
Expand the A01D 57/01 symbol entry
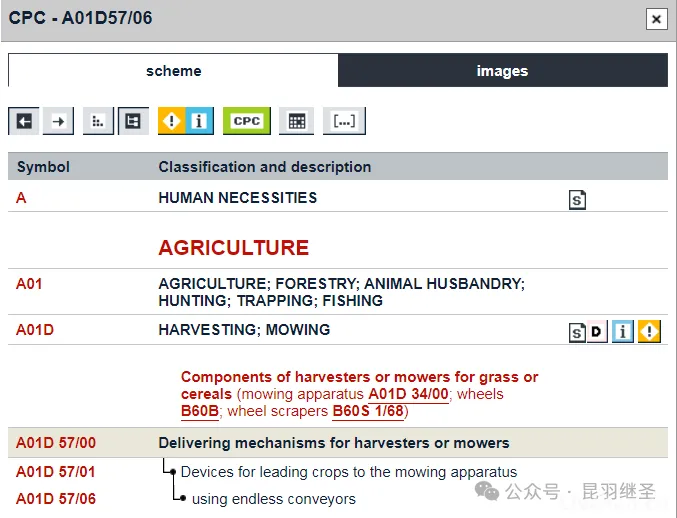coord(56,472)
